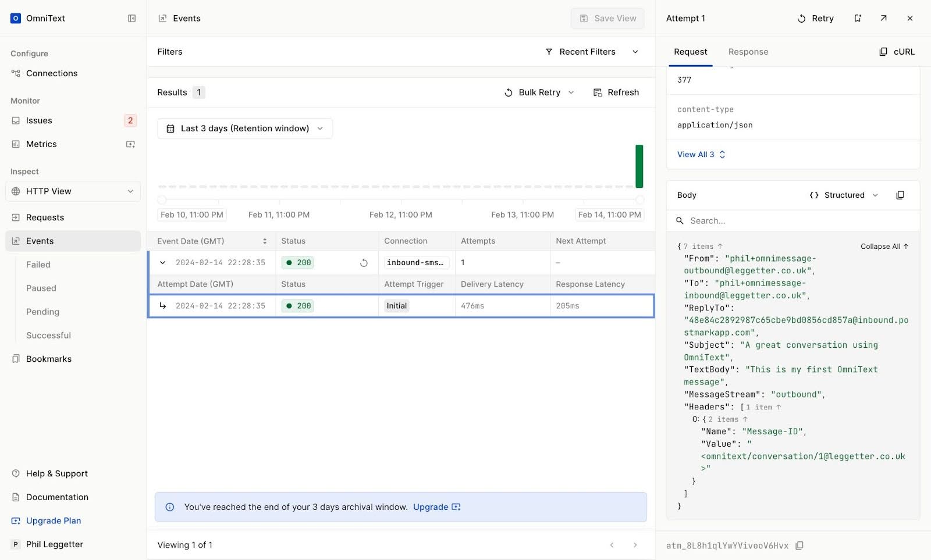The image size is (931, 560).
Task: Select the Initial attempt row
Action: [401, 306]
